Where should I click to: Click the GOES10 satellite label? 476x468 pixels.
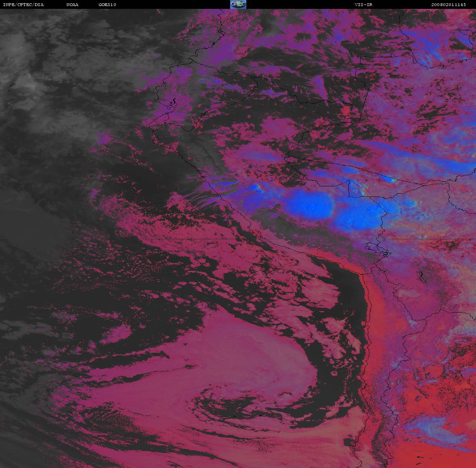[107, 4]
